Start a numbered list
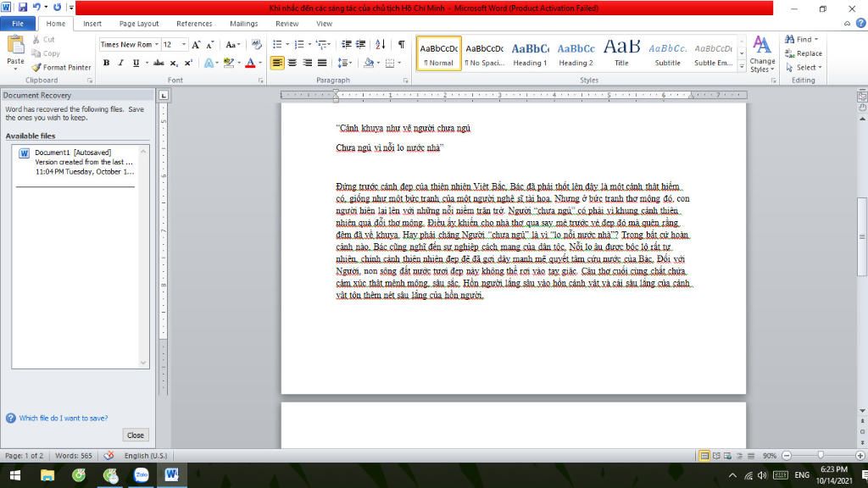 pos(299,44)
